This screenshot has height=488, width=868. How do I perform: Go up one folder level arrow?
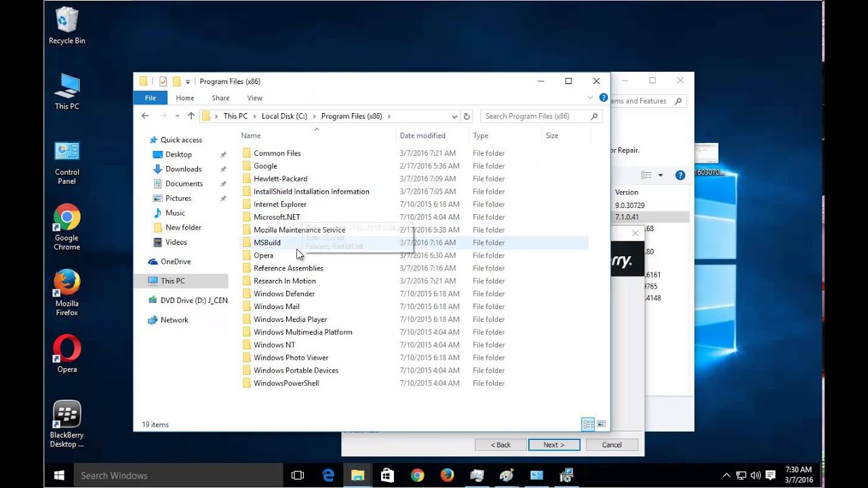coord(191,116)
